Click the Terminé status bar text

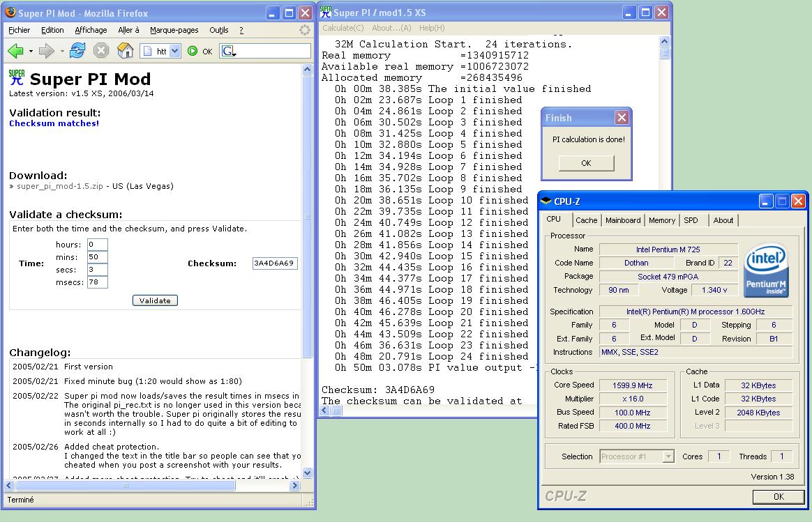click(x=21, y=500)
